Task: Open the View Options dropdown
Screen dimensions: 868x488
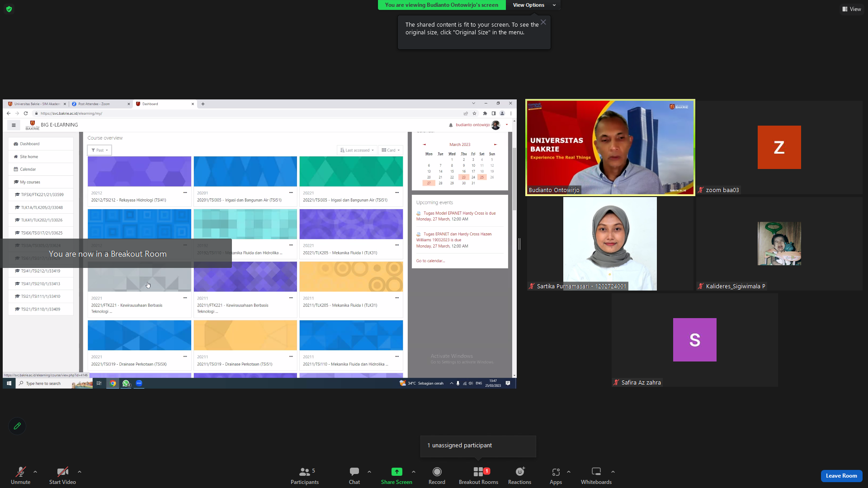Action: coord(533,5)
